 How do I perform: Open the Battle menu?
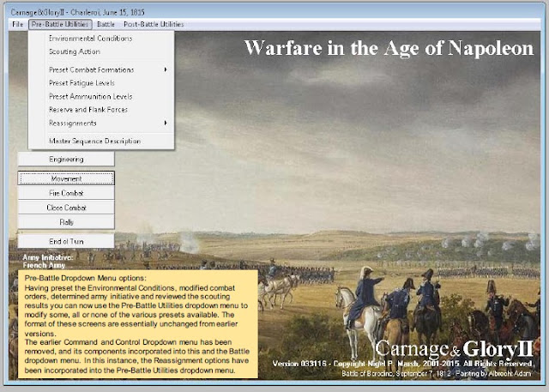point(106,24)
